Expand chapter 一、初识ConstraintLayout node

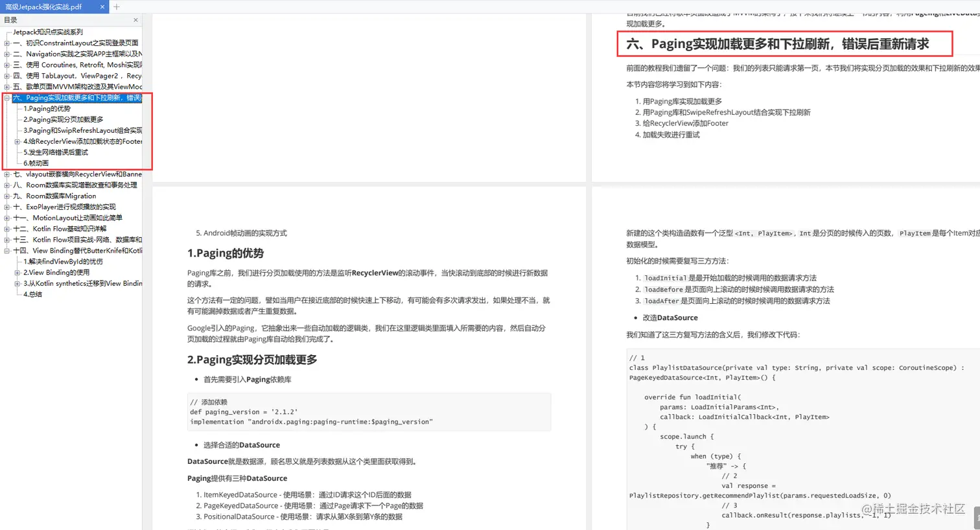tap(7, 43)
